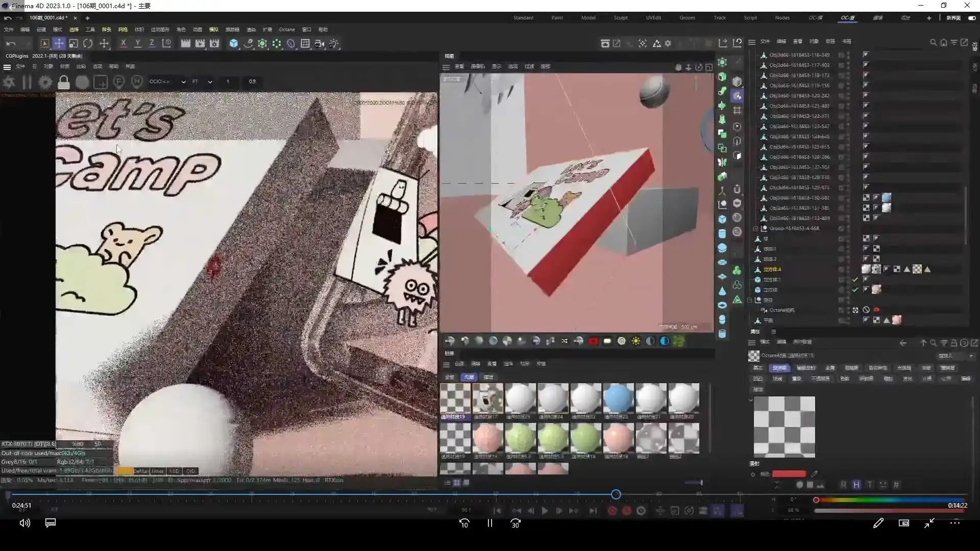Start the Octane render with the red record icon
Image resolution: width=980 pixels, height=551 pixels.
(594, 341)
